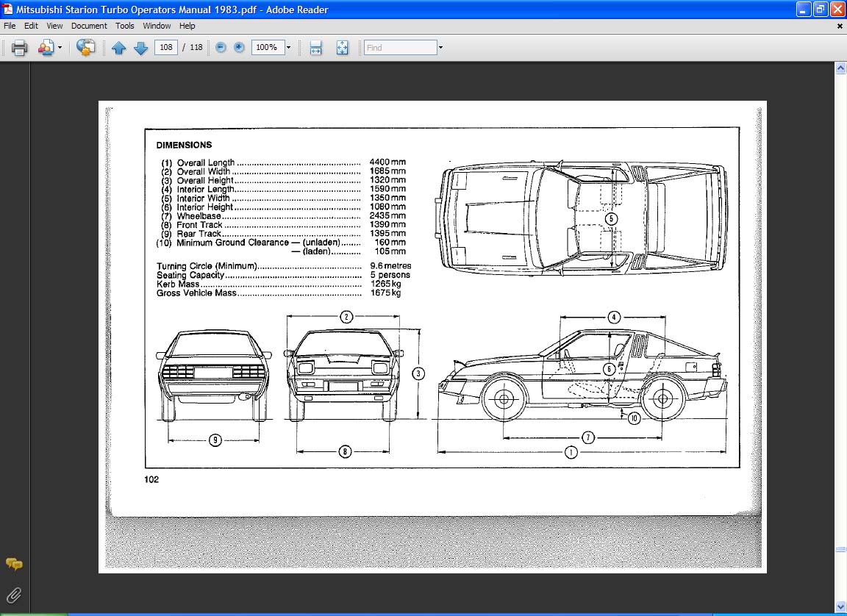Open the collaborate/share toolbar icon
This screenshot has width=847, height=616.
tap(46, 48)
